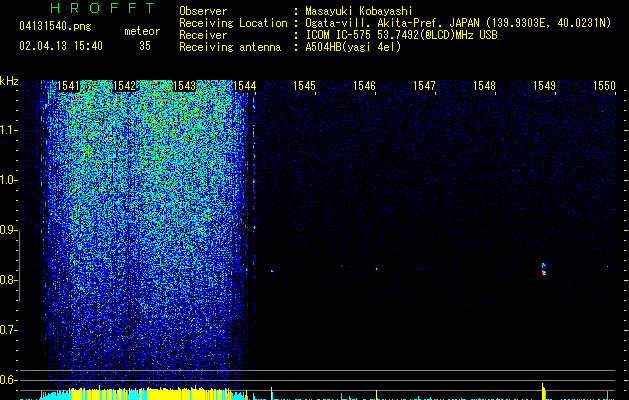Click the 1547 time axis label

pyautogui.click(x=424, y=86)
